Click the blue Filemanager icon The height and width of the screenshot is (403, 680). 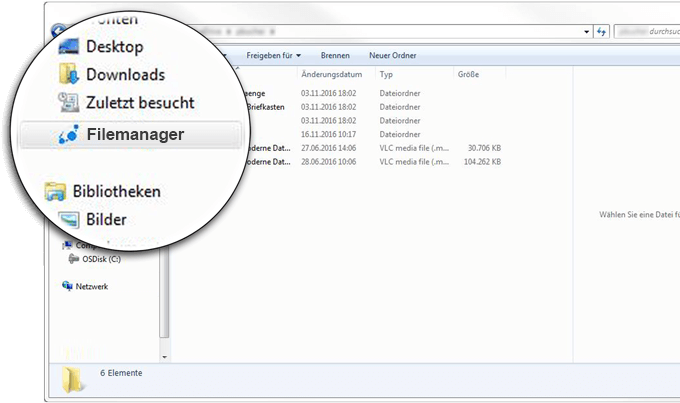69,134
